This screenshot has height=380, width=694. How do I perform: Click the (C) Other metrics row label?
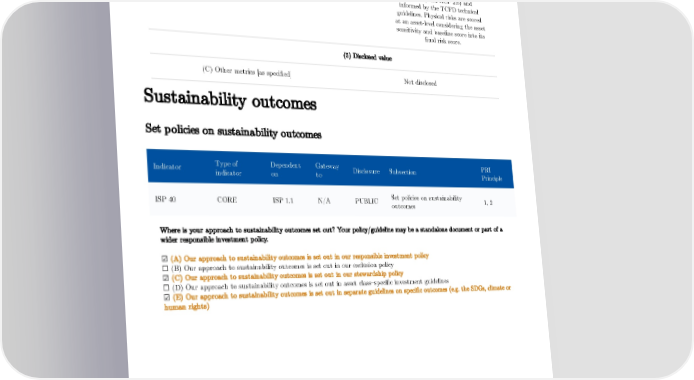(246, 72)
